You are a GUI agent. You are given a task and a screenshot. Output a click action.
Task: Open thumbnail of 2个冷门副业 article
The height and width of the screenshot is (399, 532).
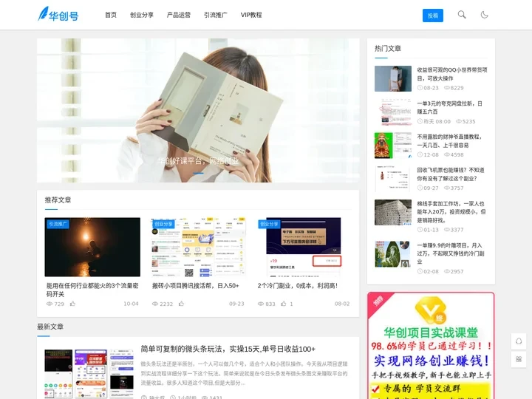tap(304, 247)
